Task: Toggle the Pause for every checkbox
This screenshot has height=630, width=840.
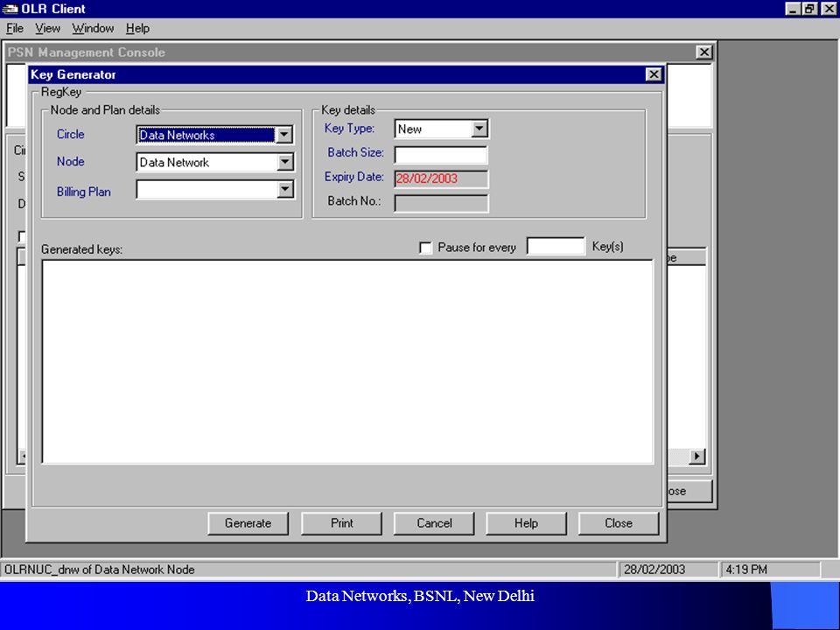Action: (425, 248)
